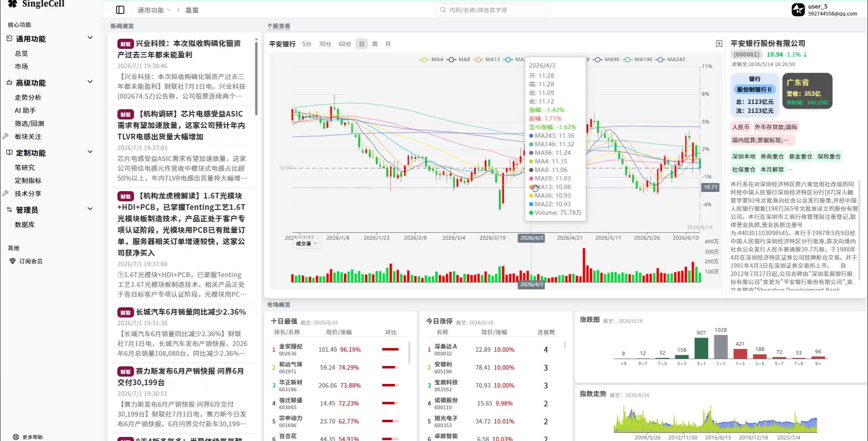The image size is (868, 441).
Task: Select the 月 monthly chart tab
Action: [x=388, y=44]
